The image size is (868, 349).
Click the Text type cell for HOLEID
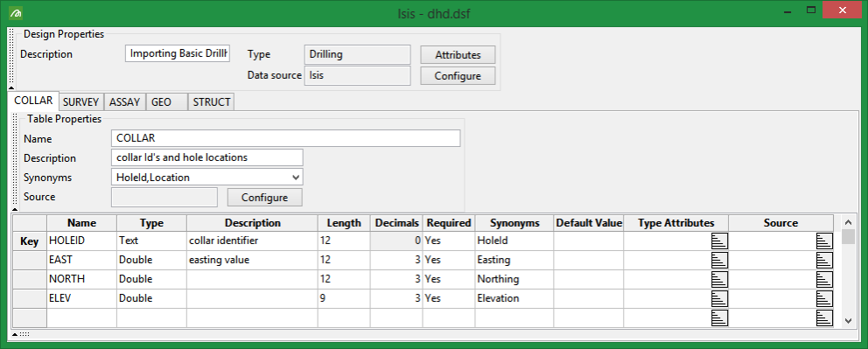tap(151, 241)
